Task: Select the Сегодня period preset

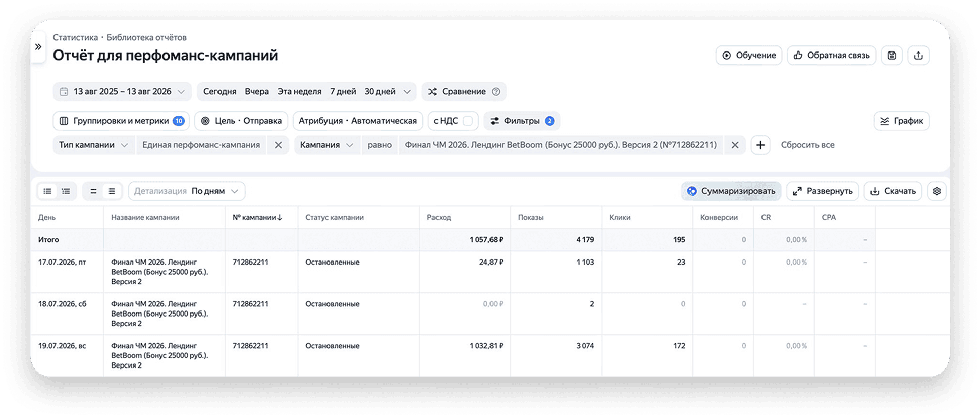Action: (220, 92)
